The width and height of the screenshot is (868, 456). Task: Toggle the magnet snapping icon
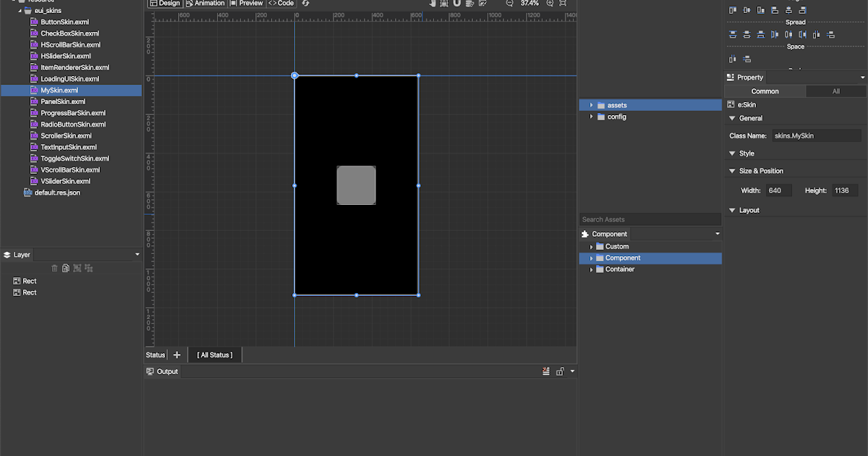(x=456, y=4)
